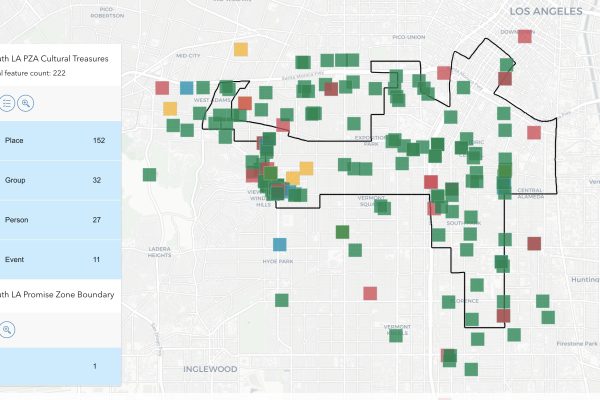Click the yellow marker beside the Mid City label
This screenshot has height=400, width=600.
(x=241, y=49)
